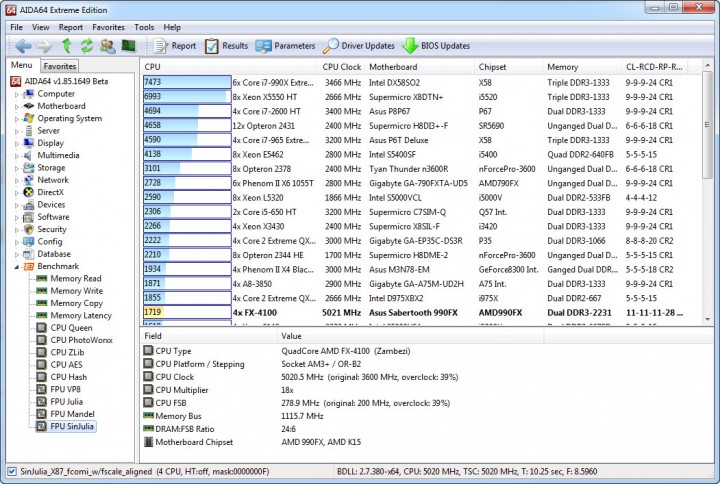Toggle the SinJulia status bar checkbox
720x484 pixels.
point(12,472)
